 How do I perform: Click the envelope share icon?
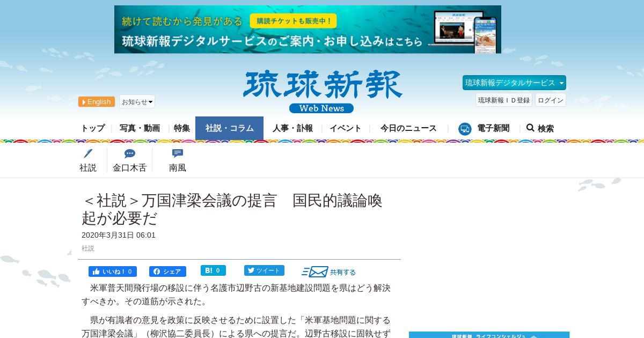315,271
